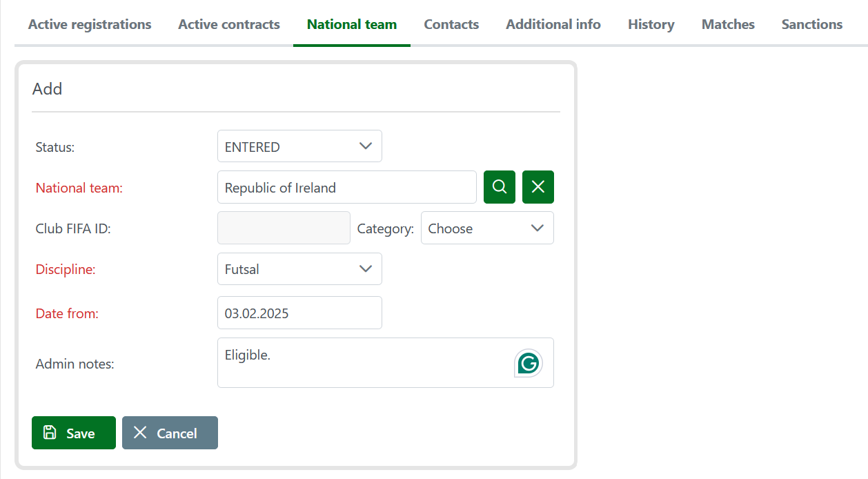This screenshot has width=868, height=479.
Task: Clear national team with the X icon
Action: coord(537,187)
